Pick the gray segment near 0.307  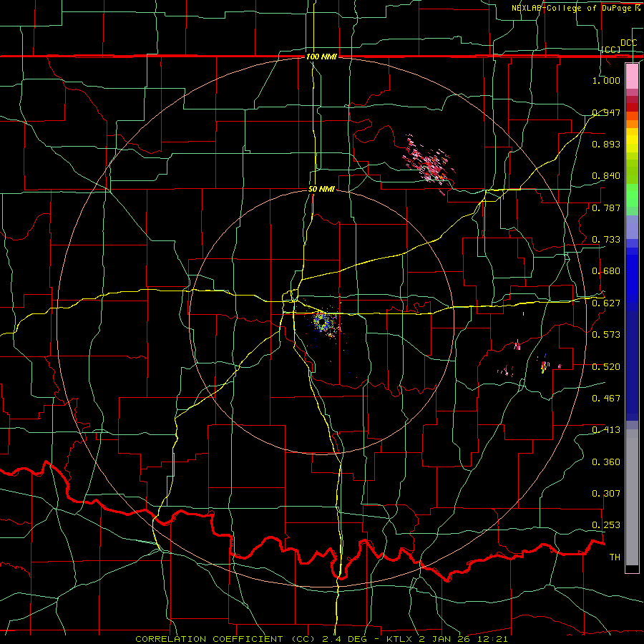click(632, 497)
